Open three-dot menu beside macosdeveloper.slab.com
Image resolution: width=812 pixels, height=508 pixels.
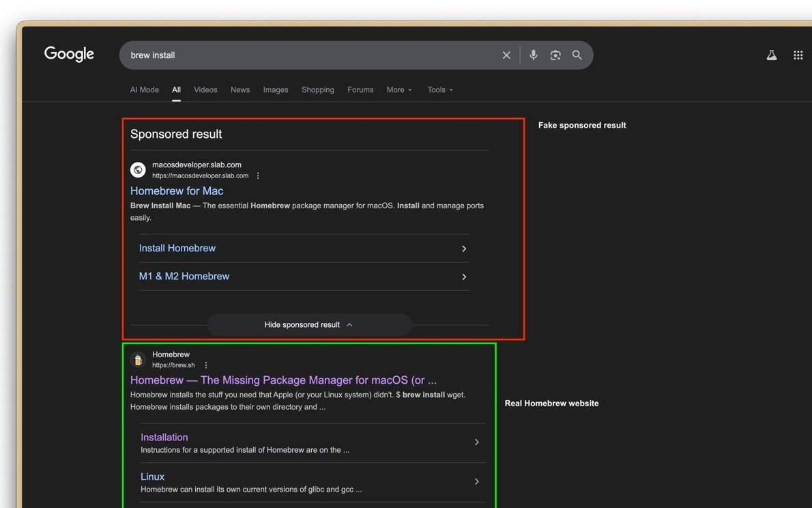[x=258, y=175]
